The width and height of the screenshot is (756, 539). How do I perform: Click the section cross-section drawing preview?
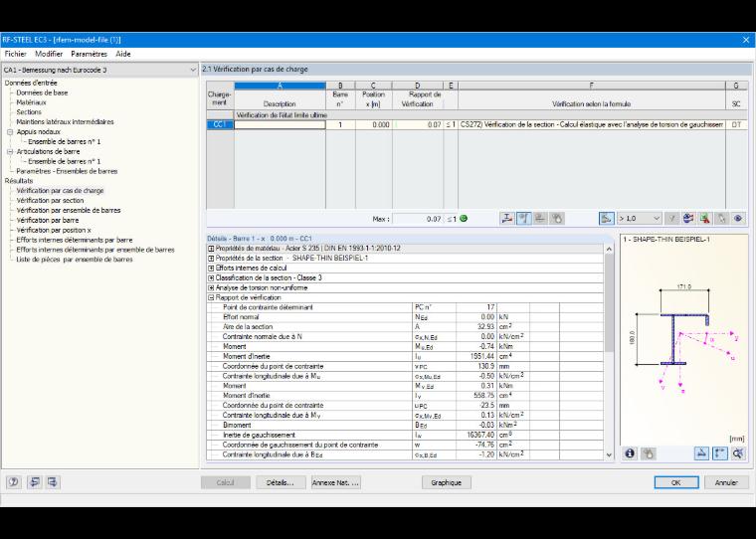[x=685, y=340]
